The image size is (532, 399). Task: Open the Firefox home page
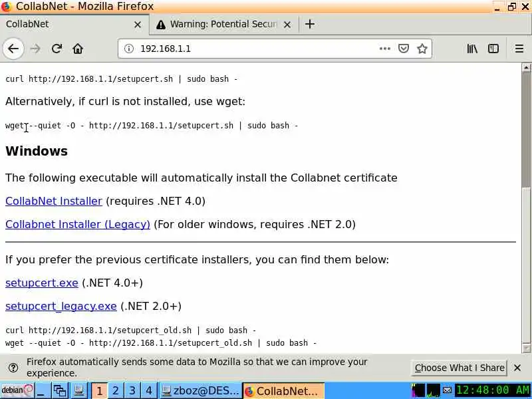[78, 49]
